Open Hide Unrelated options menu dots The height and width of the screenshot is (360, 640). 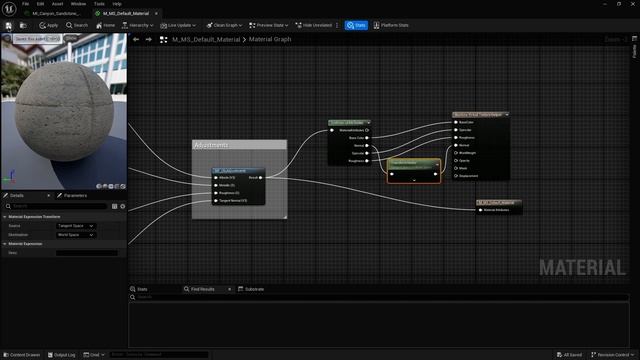coord(337,25)
